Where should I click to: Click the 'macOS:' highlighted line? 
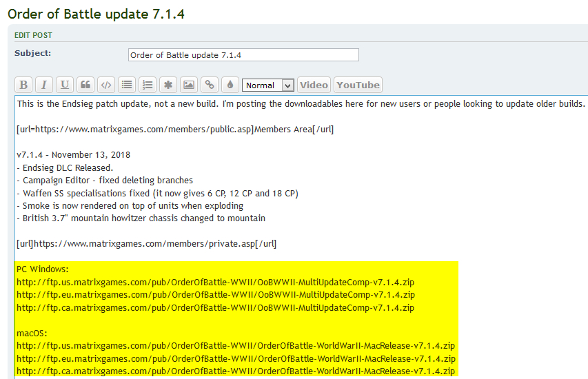click(x=32, y=333)
